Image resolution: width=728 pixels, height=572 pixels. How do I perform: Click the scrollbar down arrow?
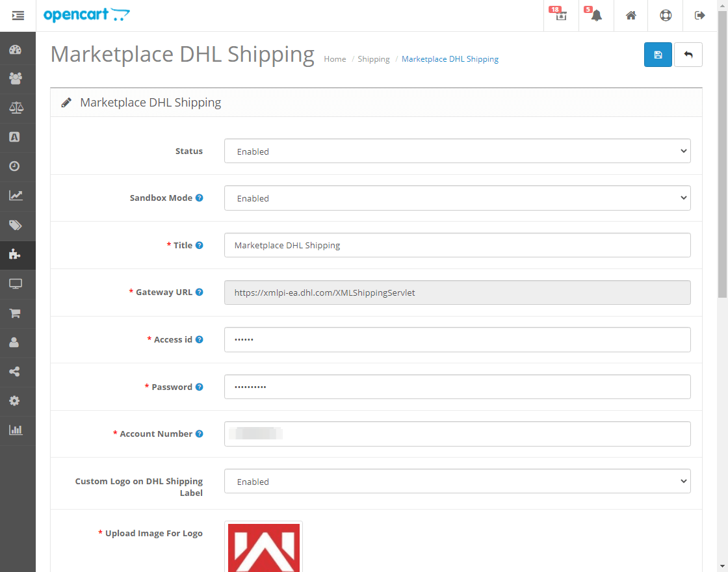point(722,566)
